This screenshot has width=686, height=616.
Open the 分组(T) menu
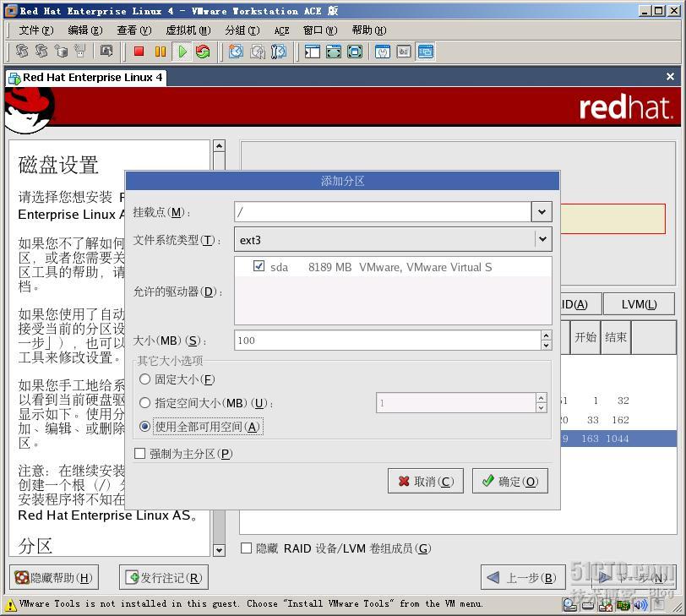tap(242, 30)
